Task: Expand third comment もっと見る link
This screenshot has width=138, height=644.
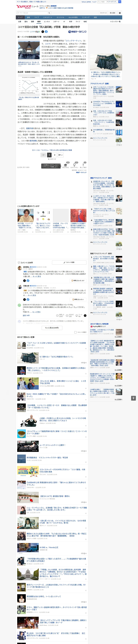Action: pyautogui.click(x=36, y=312)
